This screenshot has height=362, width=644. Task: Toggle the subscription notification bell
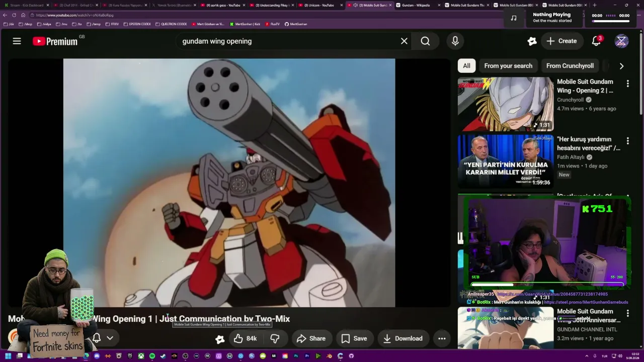click(97, 338)
